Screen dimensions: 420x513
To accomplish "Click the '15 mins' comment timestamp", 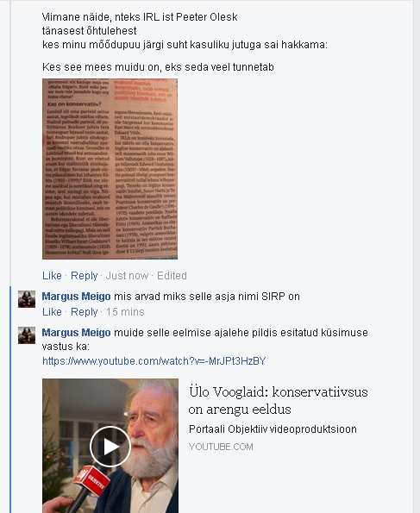I will (125, 312).
